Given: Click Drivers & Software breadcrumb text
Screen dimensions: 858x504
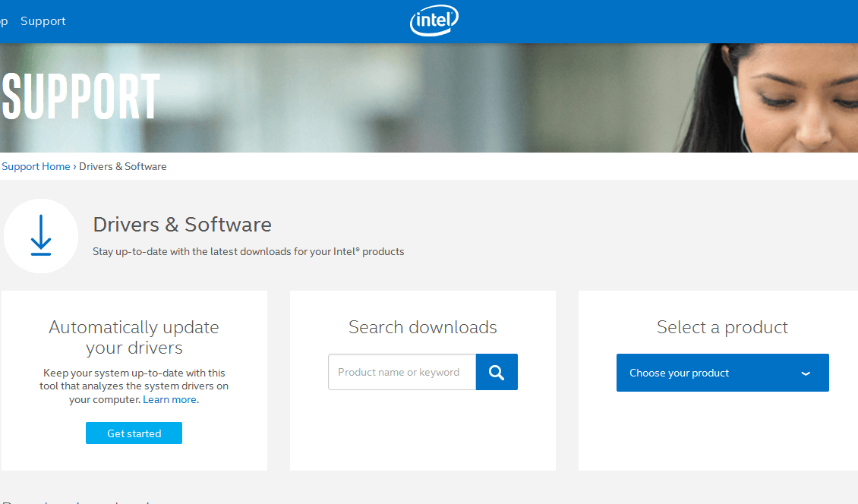Looking at the screenshot, I should pyautogui.click(x=122, y=166).
